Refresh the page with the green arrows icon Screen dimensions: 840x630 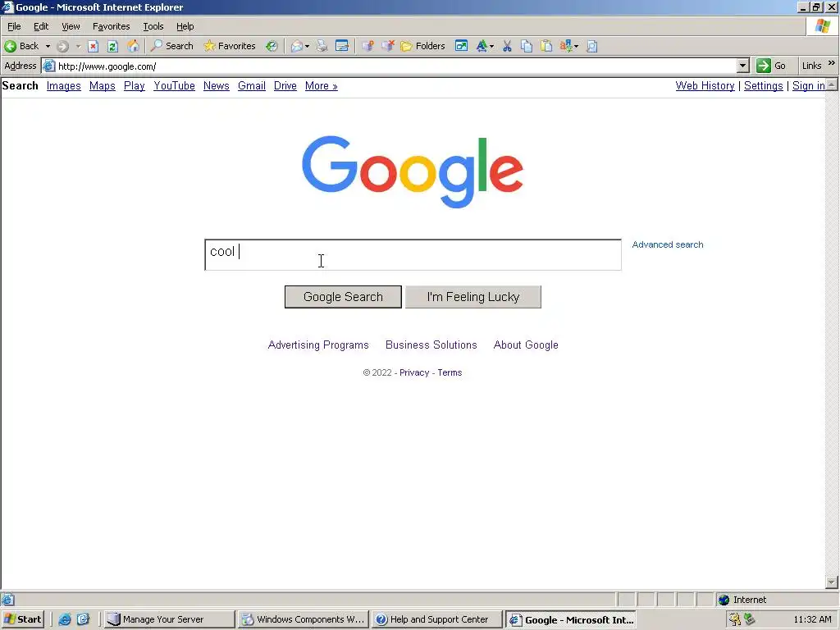click(112, 46)
